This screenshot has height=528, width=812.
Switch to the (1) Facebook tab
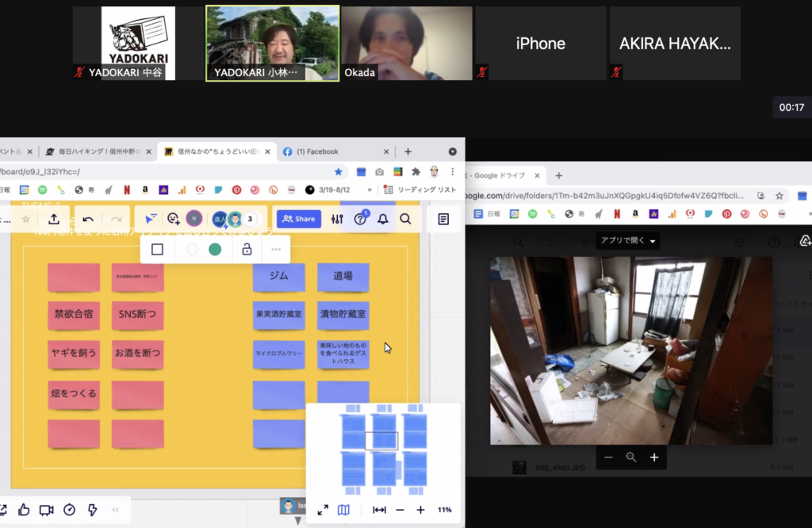pos(335,151)
